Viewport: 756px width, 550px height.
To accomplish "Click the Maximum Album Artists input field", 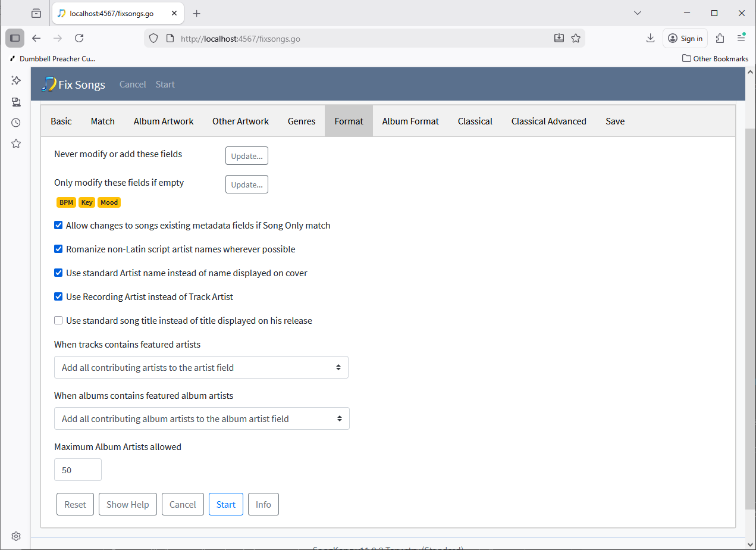I will (78, 470).
